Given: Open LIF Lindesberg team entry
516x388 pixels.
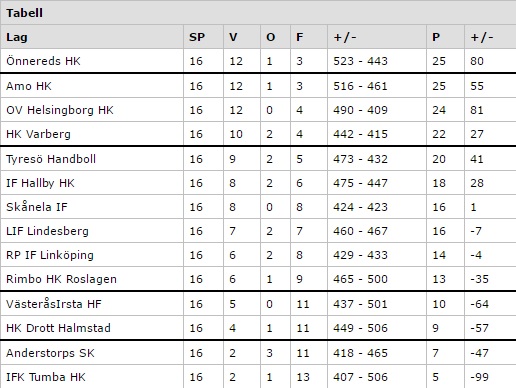Looking at the screenshot, I should coord(47,231).
